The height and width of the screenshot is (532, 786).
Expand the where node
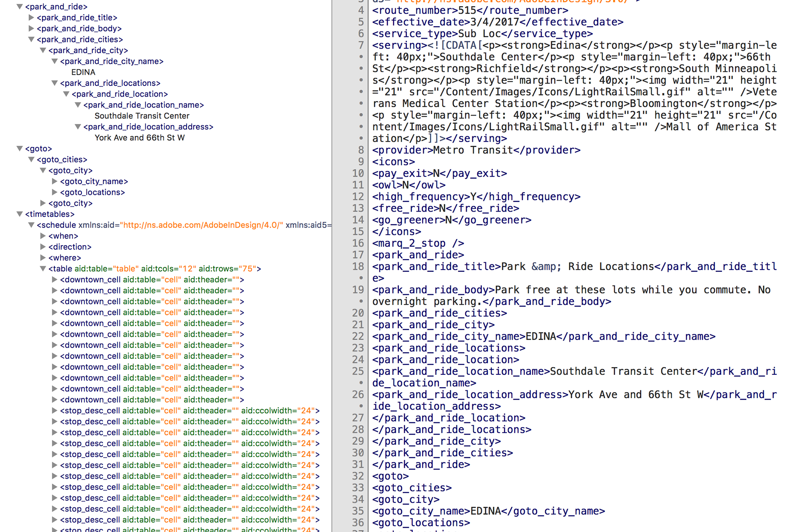[x=43, y=258]
